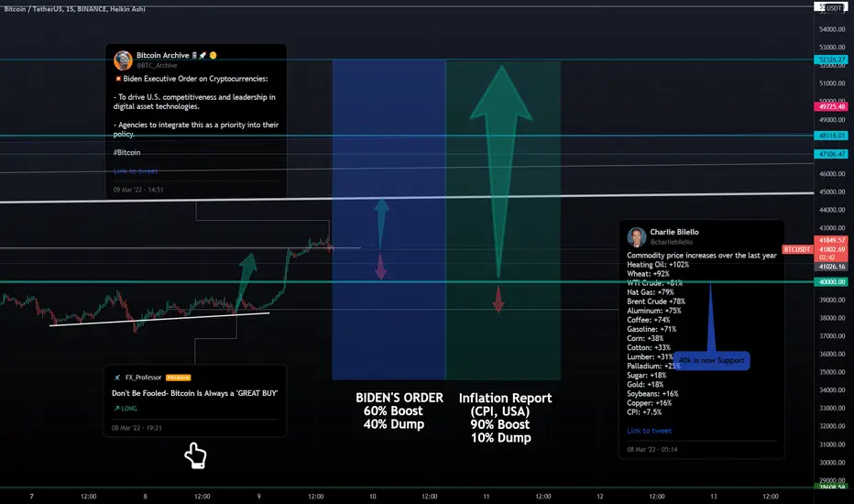Image resolution: width=854 pixels, height=504 pixels.
Task: Click date label 10 on time axis
Action: (373, 497)
